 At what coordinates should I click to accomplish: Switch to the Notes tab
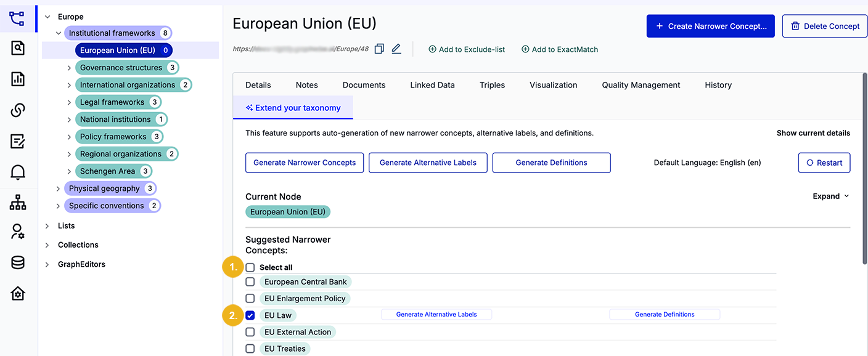[306, 85]
